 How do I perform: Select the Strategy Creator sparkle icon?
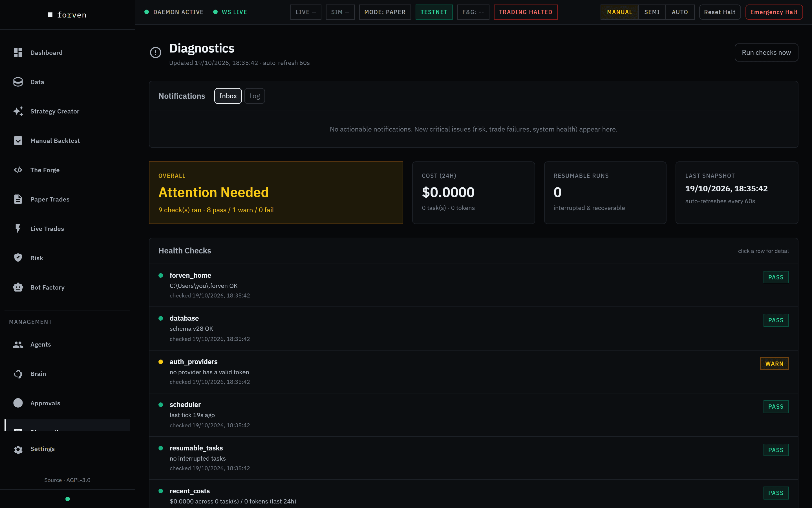[18, 111]
